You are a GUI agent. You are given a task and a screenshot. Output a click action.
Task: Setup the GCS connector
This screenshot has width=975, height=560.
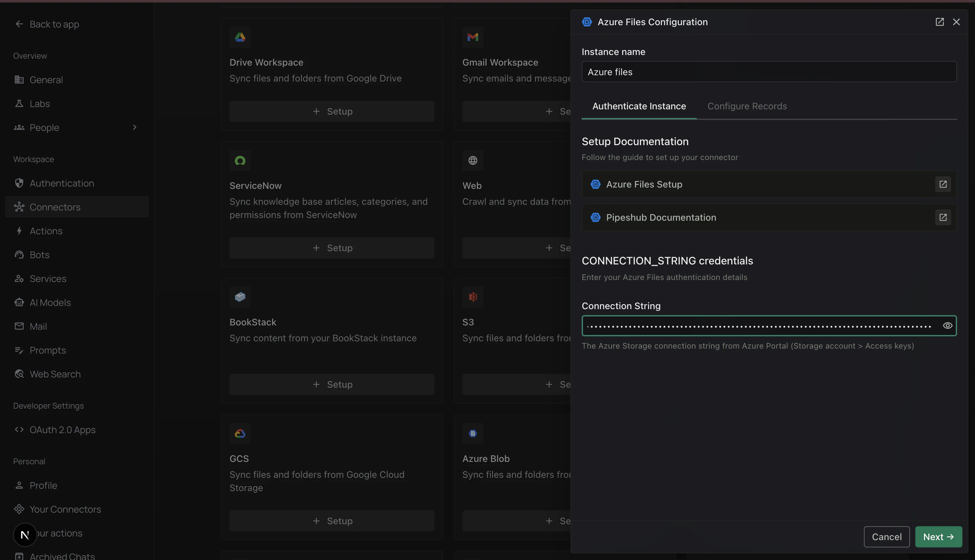coord(332,521)
